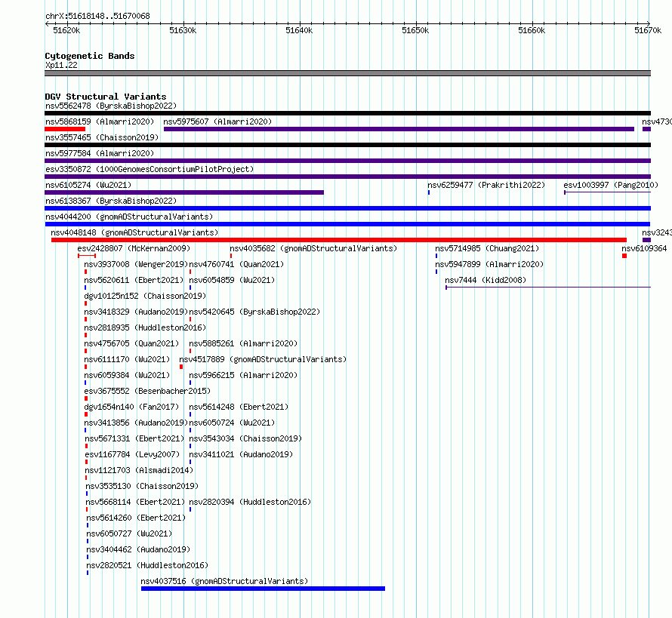This screenshot has width=672, height=618.
Task: Select the red nsv5868159 variant bar
Action: tap(65, 129)
